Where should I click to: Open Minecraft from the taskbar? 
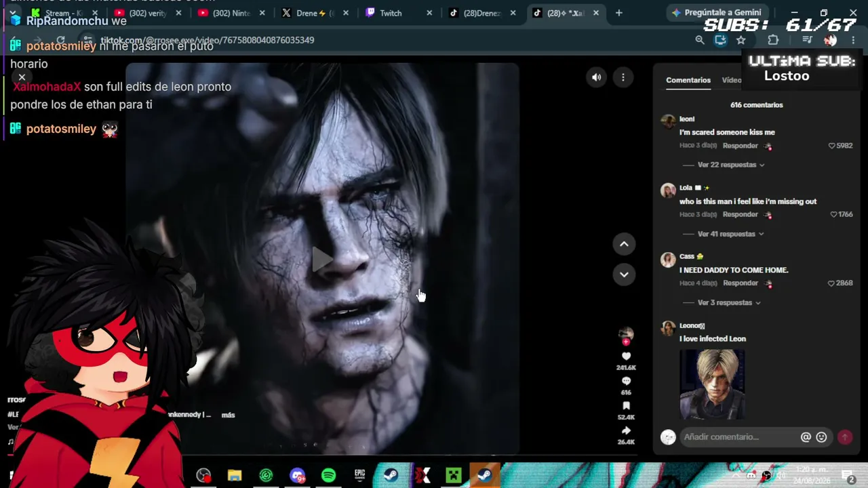[453, 476]
